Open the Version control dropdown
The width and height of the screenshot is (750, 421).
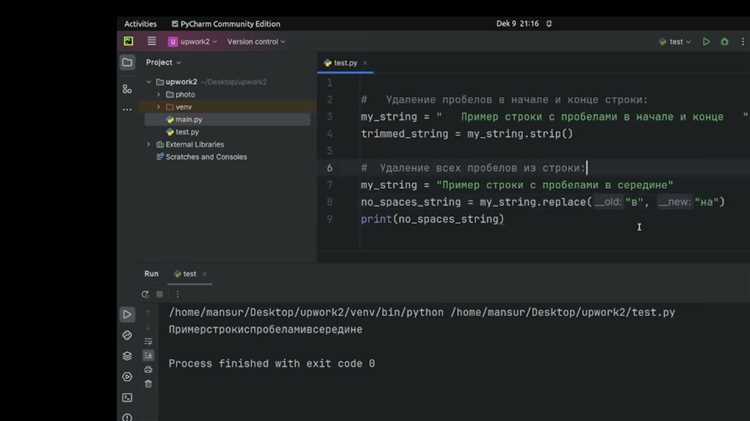256,42
